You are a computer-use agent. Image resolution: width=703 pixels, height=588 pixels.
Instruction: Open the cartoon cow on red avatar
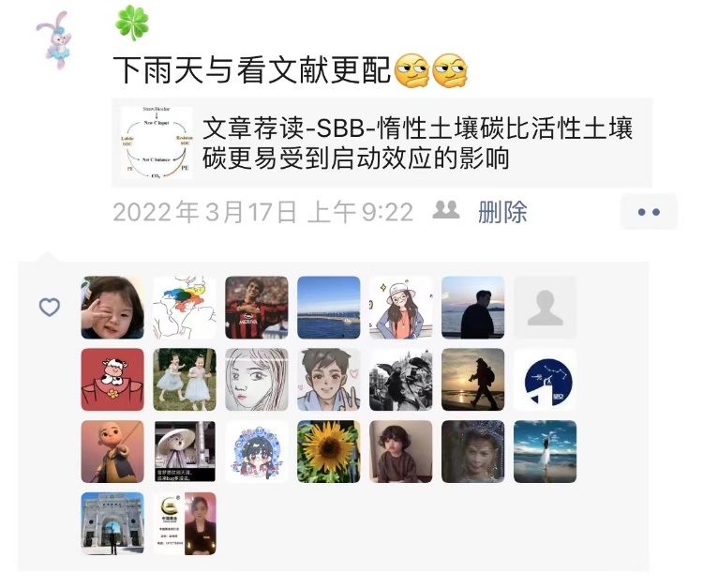click(x=112, y=380)
